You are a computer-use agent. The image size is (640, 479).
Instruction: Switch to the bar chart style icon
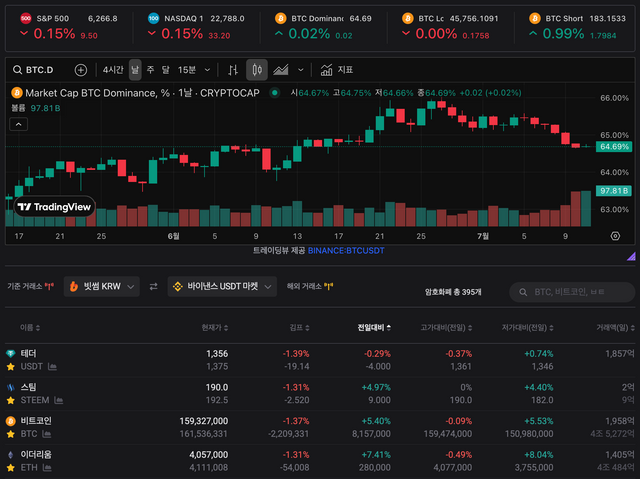[x=233, y=70]
